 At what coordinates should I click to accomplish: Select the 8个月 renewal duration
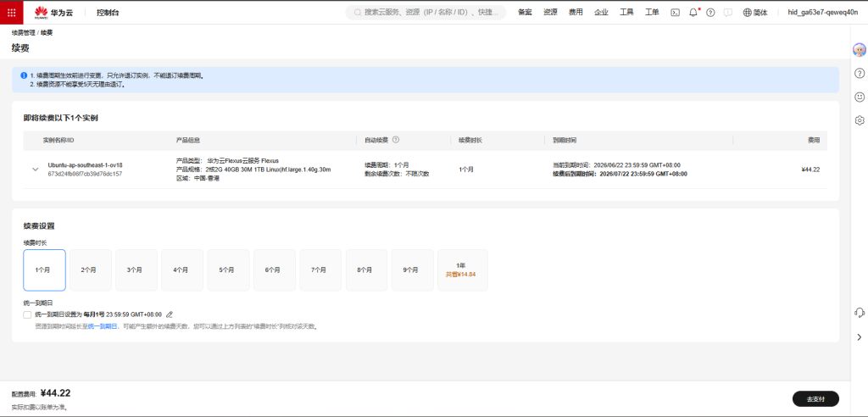pyautogui.click(x=366, y=270)
